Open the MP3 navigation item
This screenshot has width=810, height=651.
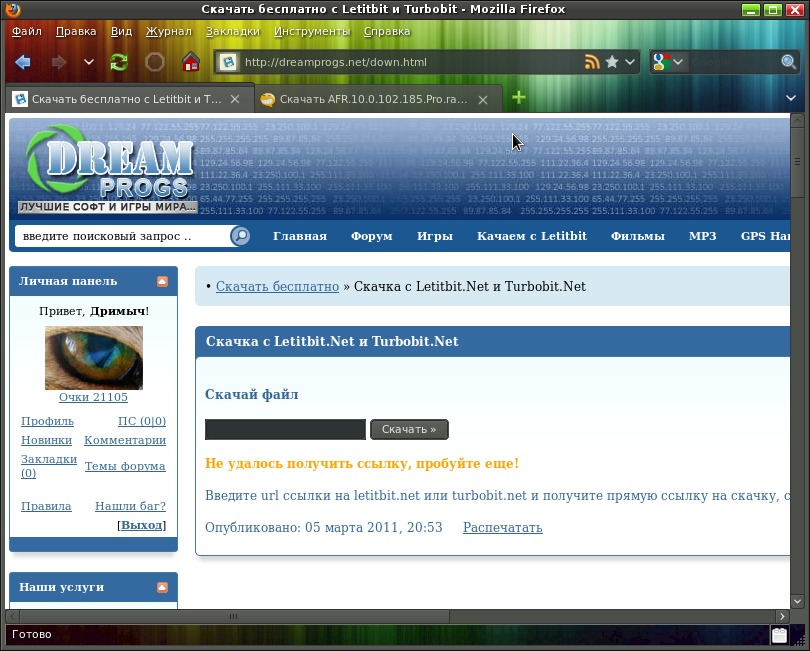[x=703, y=236]
